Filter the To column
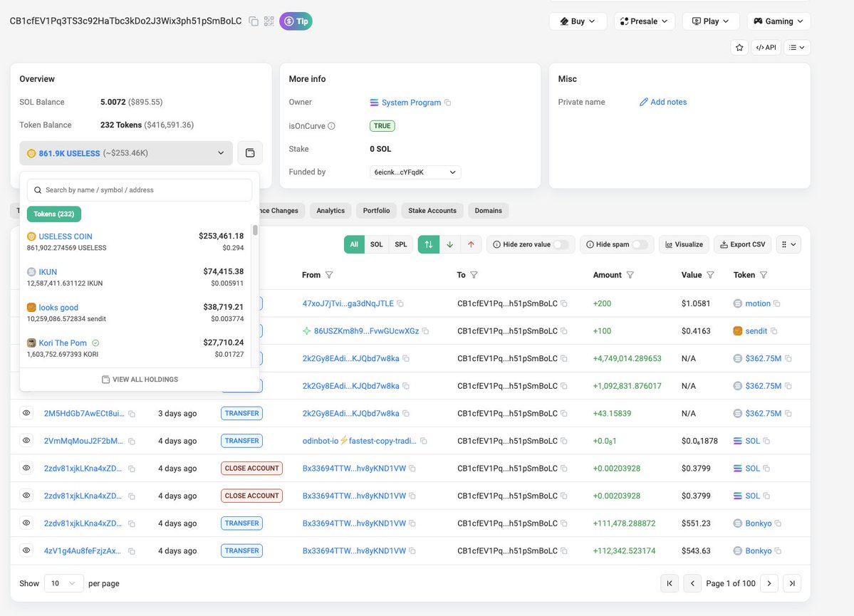854x616 pixels. point(474,275)
